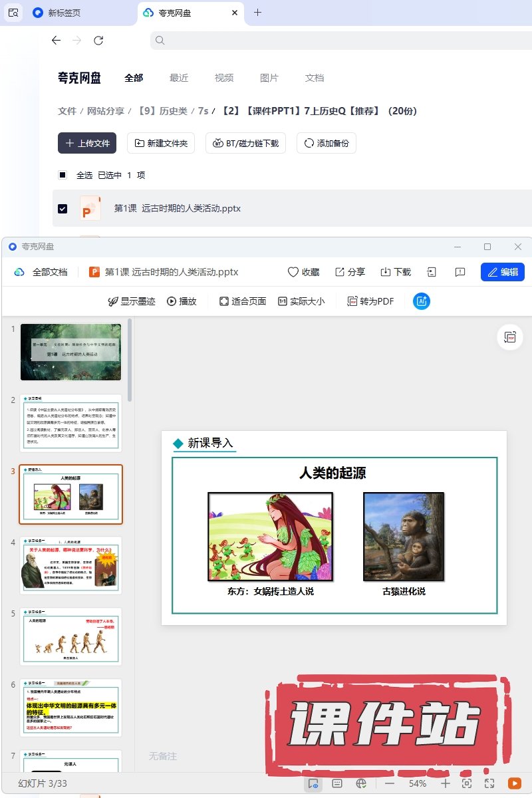The width and height of the screenshot is (532, 798).
Task: Select slide 5 thumbnail in panel
Action: click(70, 636)
